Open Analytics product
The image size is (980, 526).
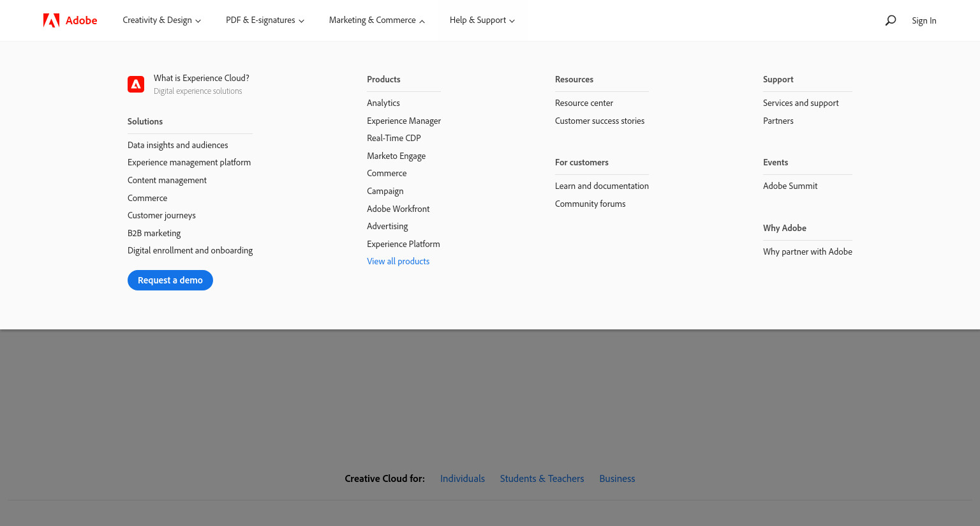[383, 103]
